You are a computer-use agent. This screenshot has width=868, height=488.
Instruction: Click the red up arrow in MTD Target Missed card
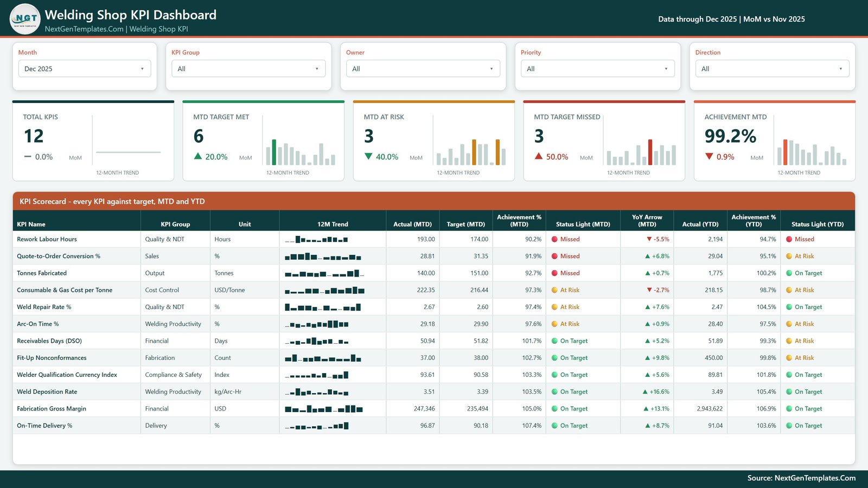click(539, 156)
